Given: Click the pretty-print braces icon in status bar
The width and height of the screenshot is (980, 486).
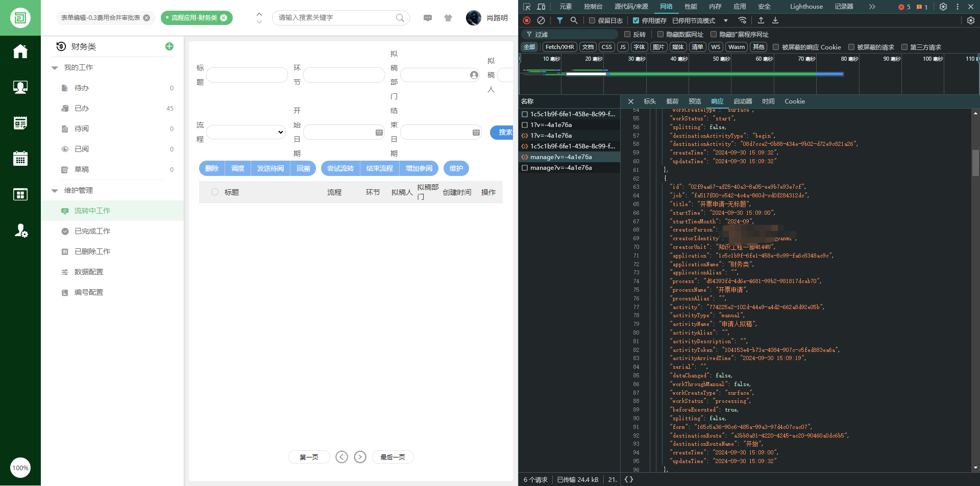Looking at the screenshot, I should 629,479.
